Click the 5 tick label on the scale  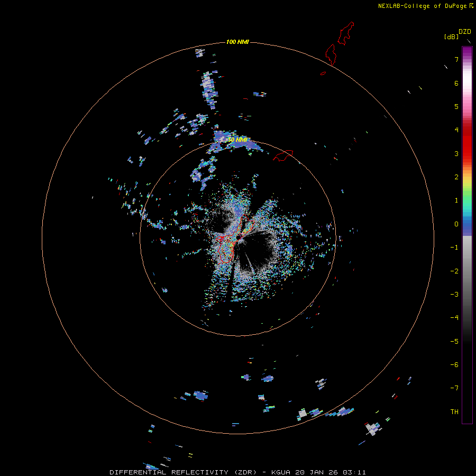point(456,106)
